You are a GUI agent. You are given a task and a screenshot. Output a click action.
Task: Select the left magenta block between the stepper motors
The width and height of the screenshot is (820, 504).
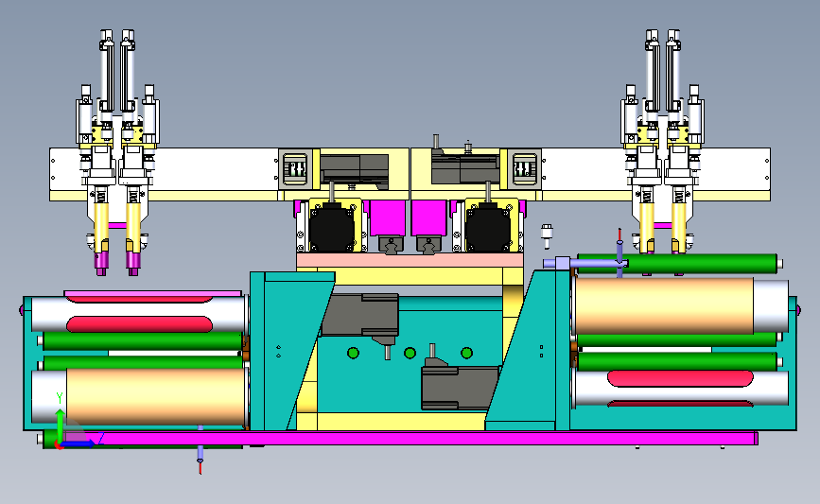pos(388,218)
